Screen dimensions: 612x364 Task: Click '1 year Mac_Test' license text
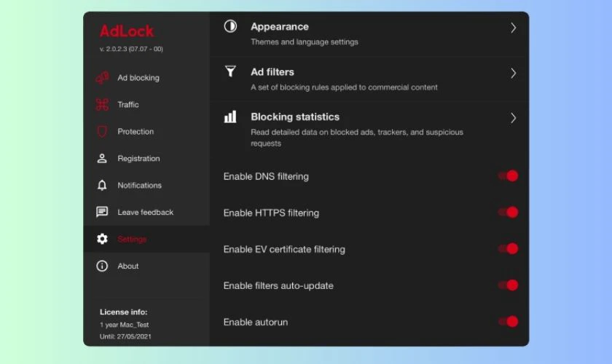(124, 325)
